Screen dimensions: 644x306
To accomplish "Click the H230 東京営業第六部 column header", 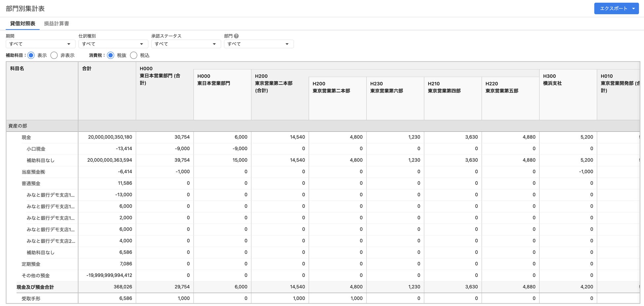I will (x=395, y=98).
